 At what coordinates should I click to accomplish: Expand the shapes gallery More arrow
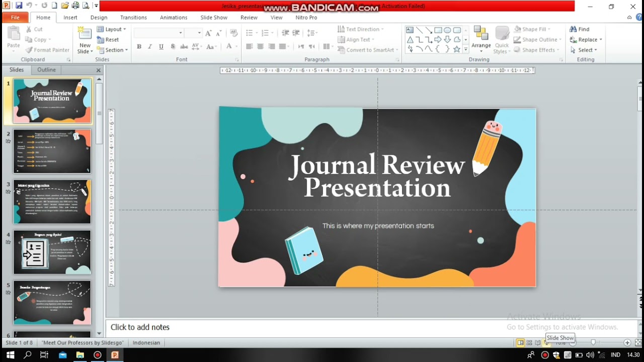[466, 49]
